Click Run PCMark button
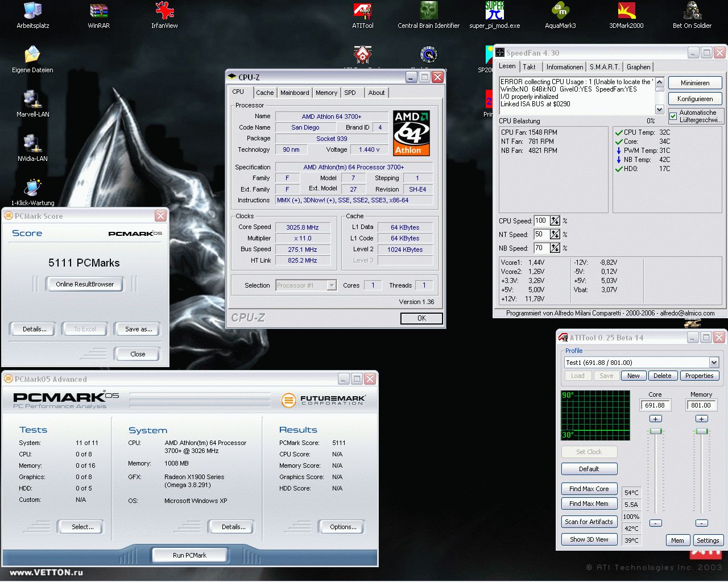The image size is (728, 582). (x=189, y=555)
